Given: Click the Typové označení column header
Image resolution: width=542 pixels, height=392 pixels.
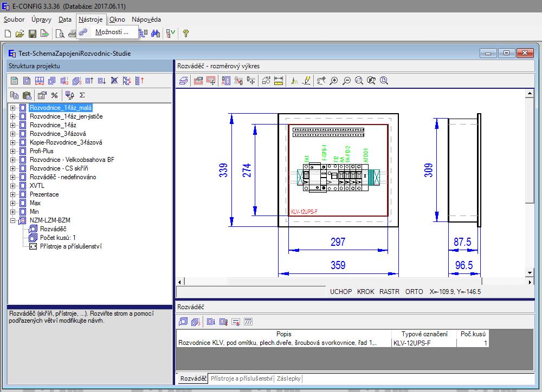Looking at the screenshot, I should pyautogui.click(x=424, y=334).
